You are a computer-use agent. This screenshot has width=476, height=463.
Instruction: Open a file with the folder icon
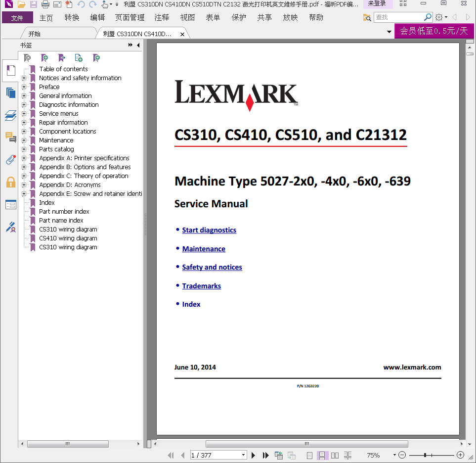21,4
